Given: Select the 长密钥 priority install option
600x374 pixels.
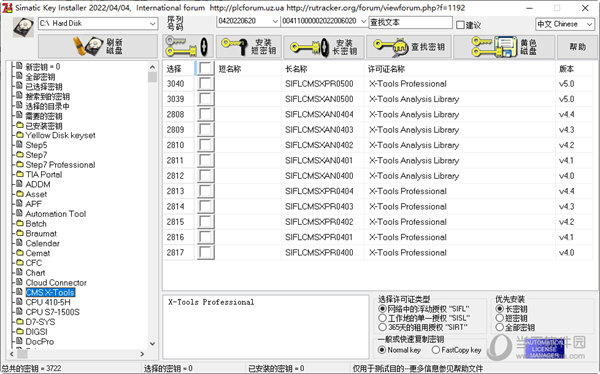Looking at the screenshot, I should point(499,309).
